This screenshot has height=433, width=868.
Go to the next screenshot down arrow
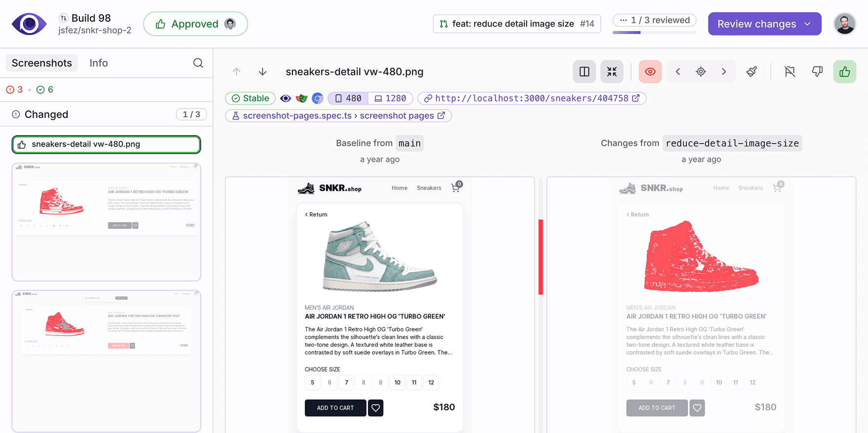pyautogui.click(x=263, y=72)
